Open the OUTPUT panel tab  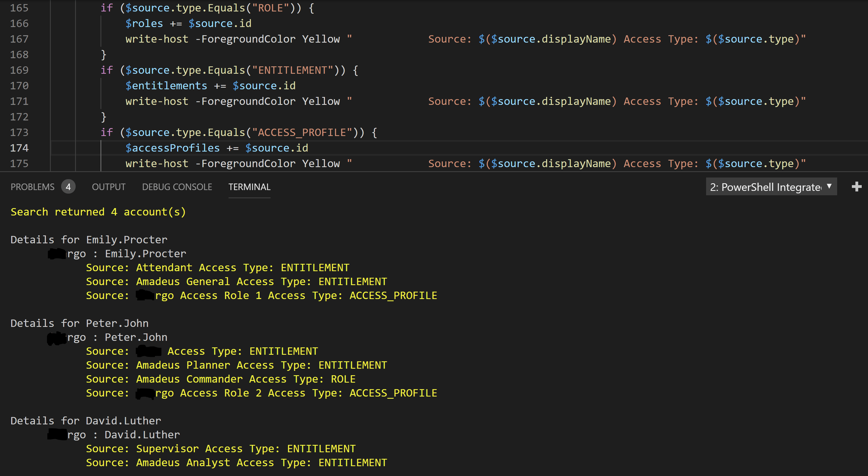[x=108, y=187]
